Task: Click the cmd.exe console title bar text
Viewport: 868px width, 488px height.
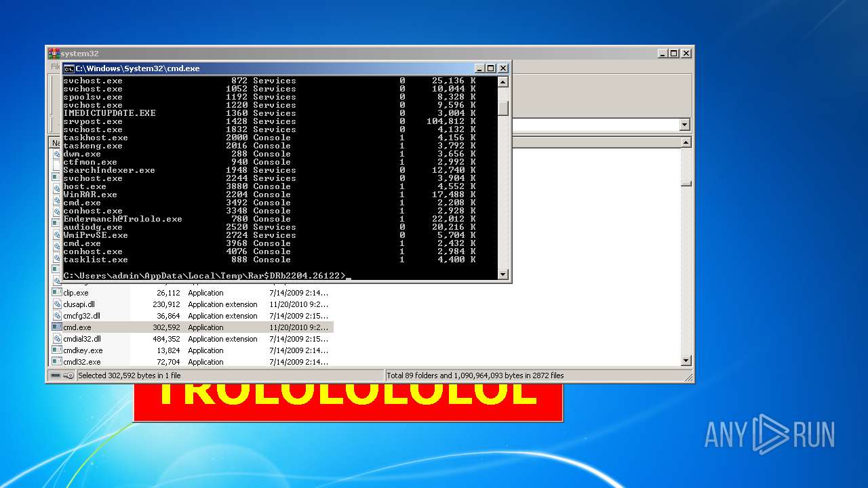Action: (x=138, y=68)
